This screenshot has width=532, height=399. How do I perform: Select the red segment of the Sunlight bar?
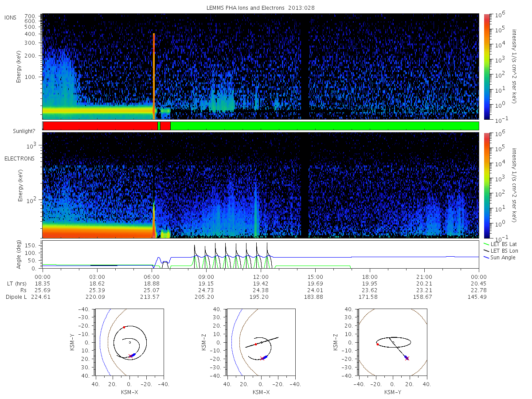pyautogui.click(x=101, y=126)
